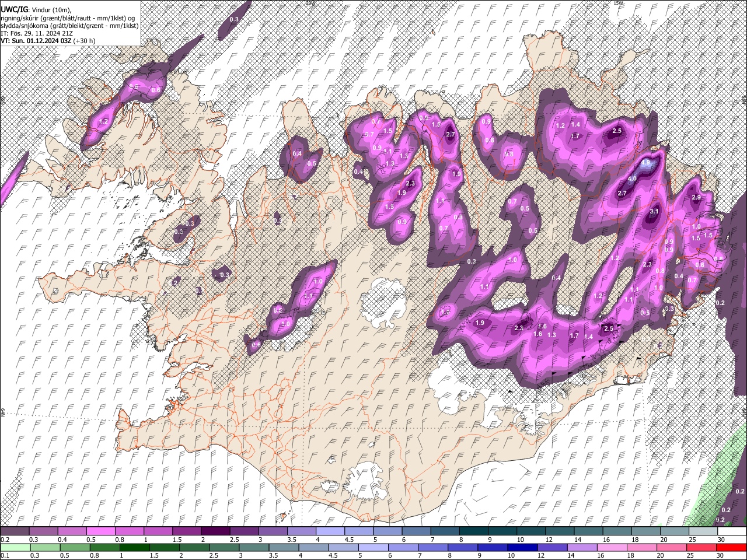Screen dimensions: 747x560
Task: Pick the snow scale swatch starting at 0.8
Action: tap(129, 531)
